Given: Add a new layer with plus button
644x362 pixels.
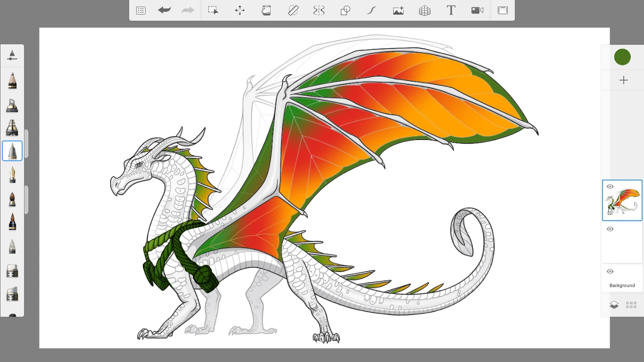Looking at the screenshot, I should click(623, 80).
